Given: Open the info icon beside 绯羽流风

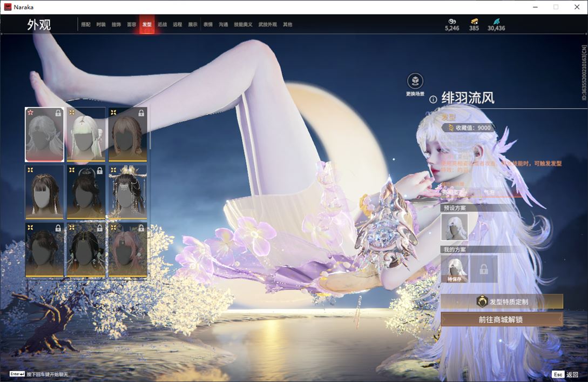Looking at the screenshot, I should click(x=433, y=99).
